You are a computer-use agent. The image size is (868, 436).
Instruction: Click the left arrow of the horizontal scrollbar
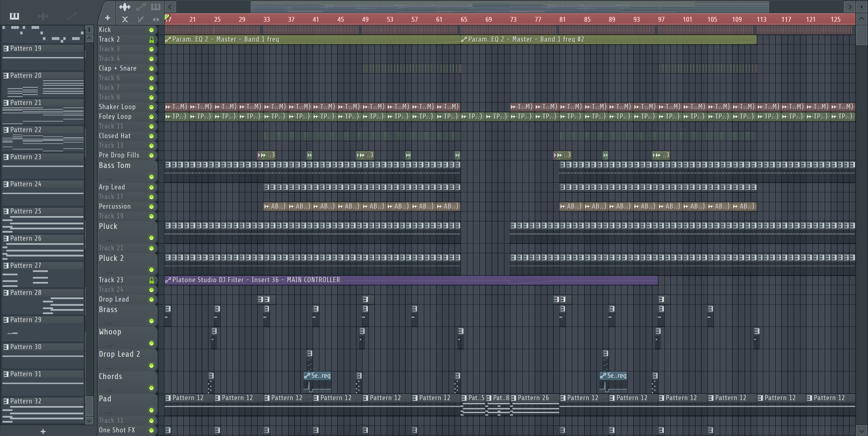(170, 6)
